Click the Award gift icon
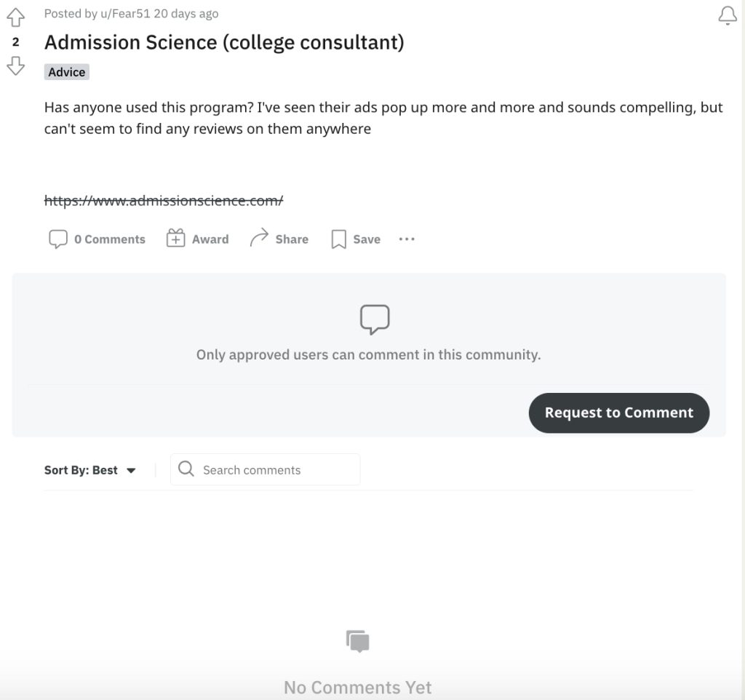Screen dimensions: 745x700 tap(175, 238)
